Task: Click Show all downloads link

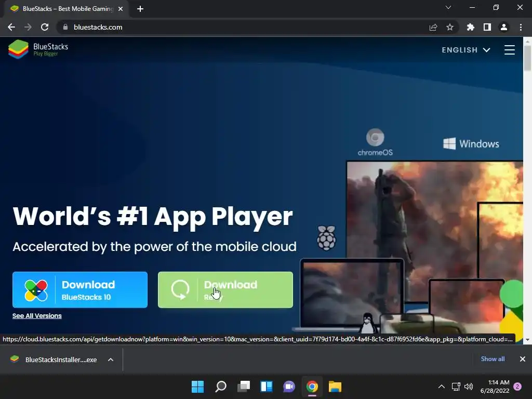Action: pyautogui.click(x=493, y=359)
